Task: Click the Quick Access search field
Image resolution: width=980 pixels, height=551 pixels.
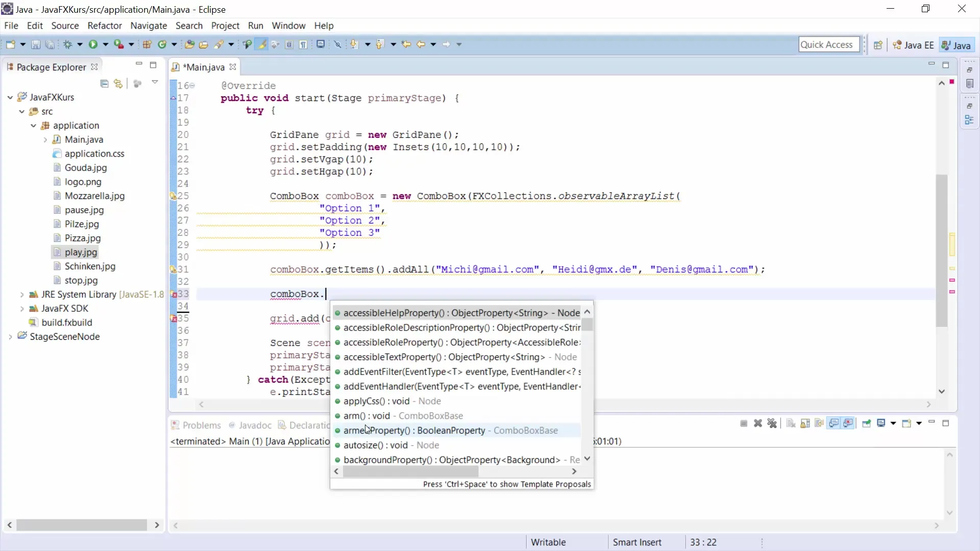Action: (829, 45)
